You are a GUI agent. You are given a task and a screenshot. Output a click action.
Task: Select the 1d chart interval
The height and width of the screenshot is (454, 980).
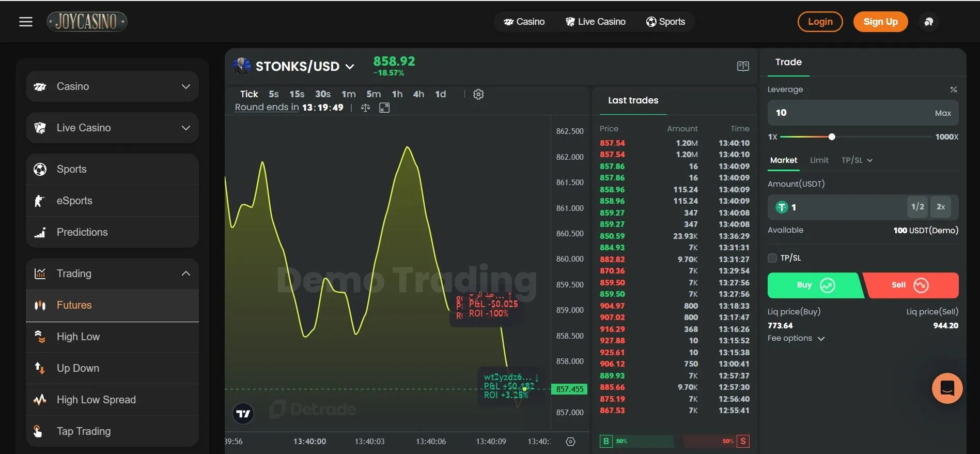pyautogui.click(x=440, y=94)
